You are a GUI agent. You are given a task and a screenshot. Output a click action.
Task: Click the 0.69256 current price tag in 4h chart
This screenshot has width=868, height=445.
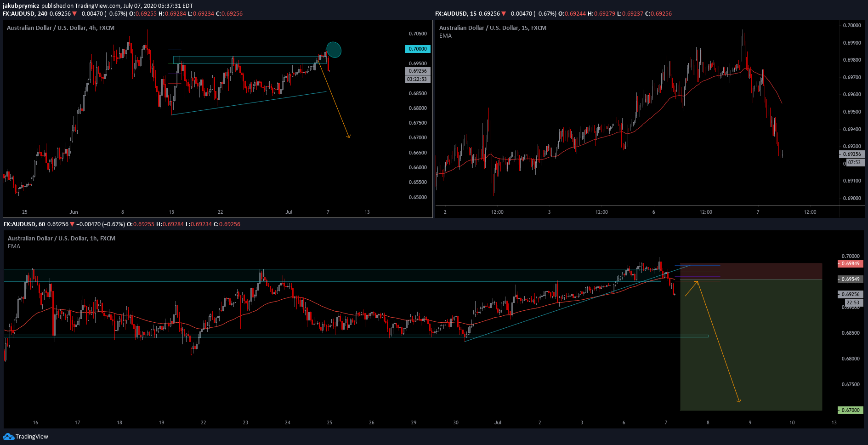418,71
